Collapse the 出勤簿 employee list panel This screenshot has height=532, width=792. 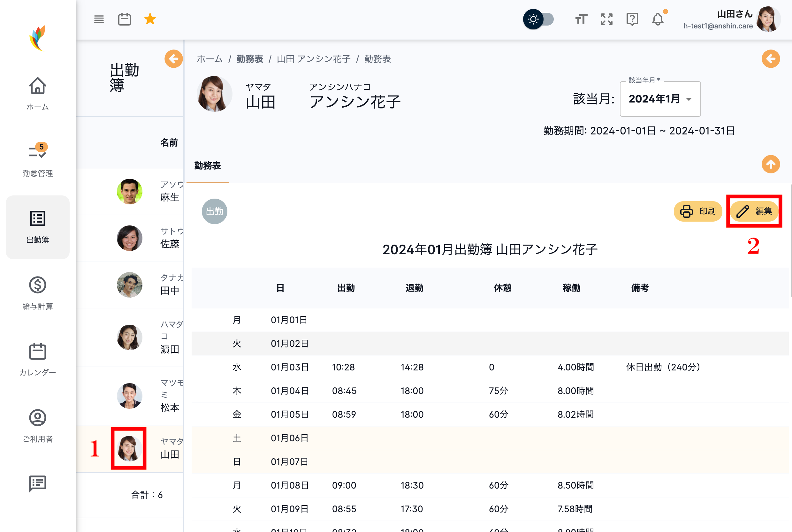(174, 59)
